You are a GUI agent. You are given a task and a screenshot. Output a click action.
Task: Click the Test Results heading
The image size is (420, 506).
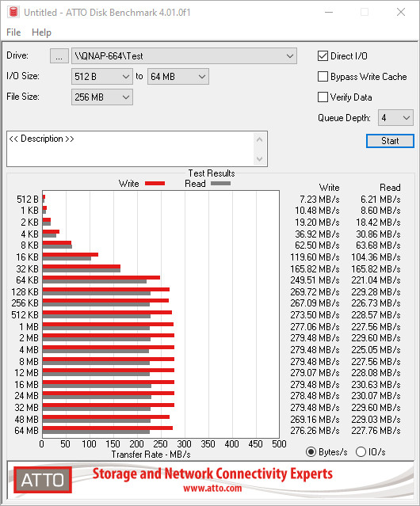click(x=212, y=173)
